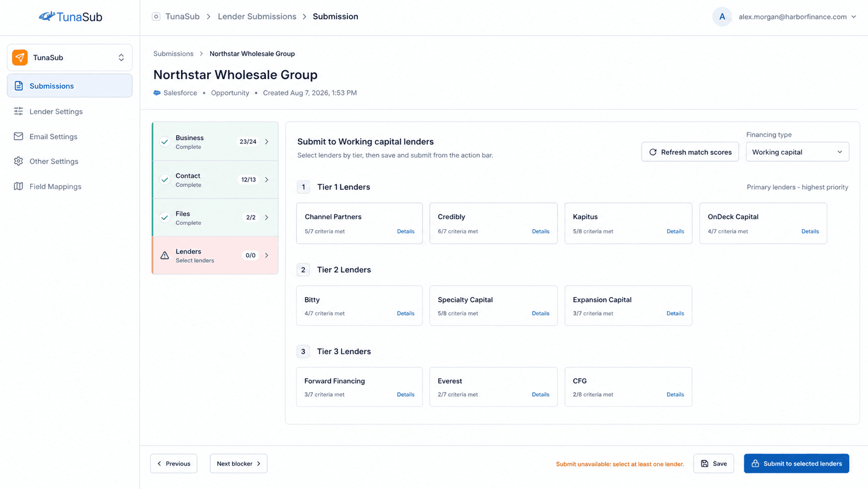Click the Tier 1 number badge
Viewport: 868px width, 489px height.
(x=303, y=187)
